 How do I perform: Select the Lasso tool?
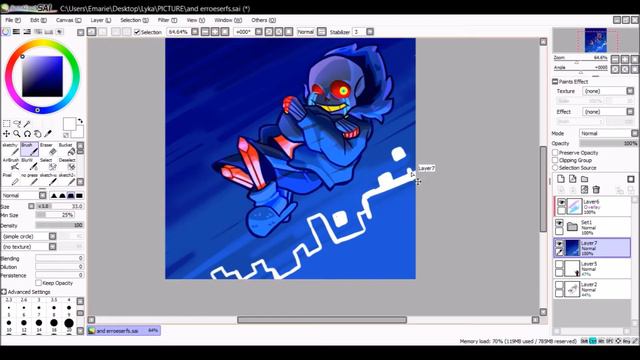(x=17, y=123)
